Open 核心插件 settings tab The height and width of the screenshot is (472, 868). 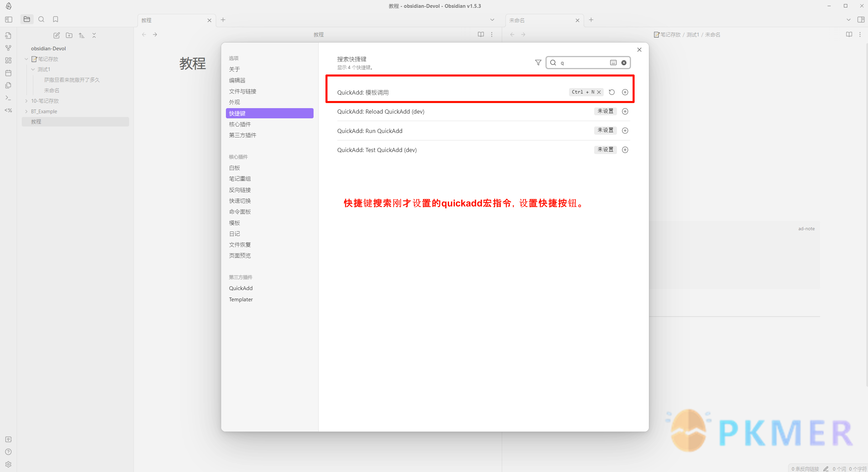240,124
